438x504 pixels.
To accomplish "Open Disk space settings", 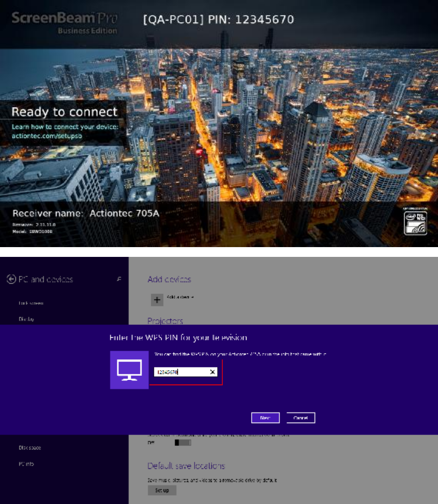I will point(30,448).
